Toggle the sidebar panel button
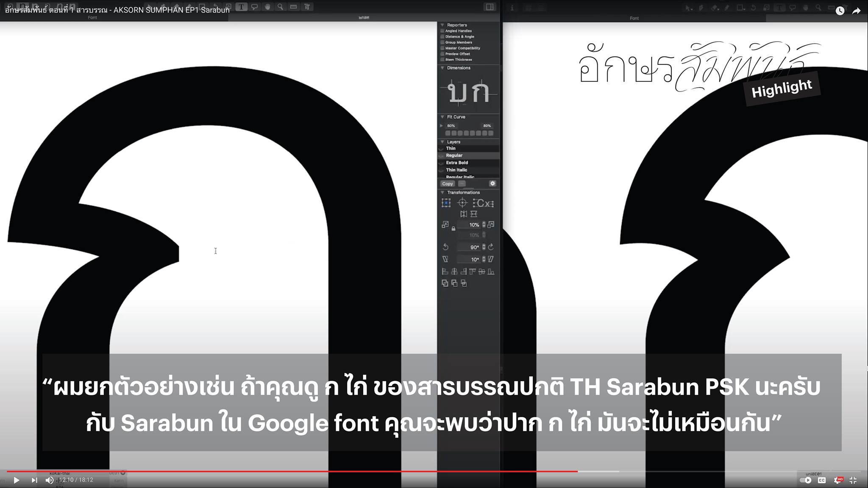The image size is (868, 488). (490, 7)
